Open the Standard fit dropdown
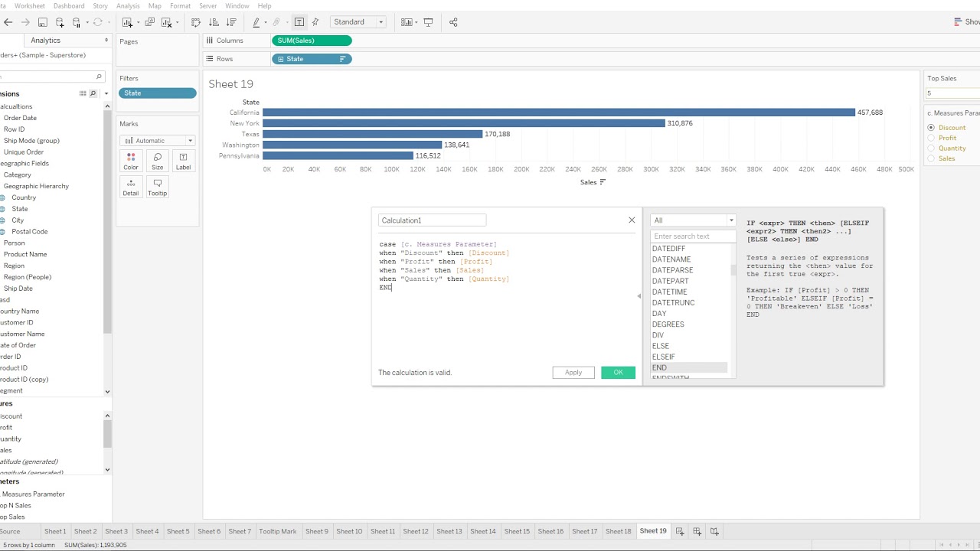This screenshot has height=551, width=980. (358, 22)
